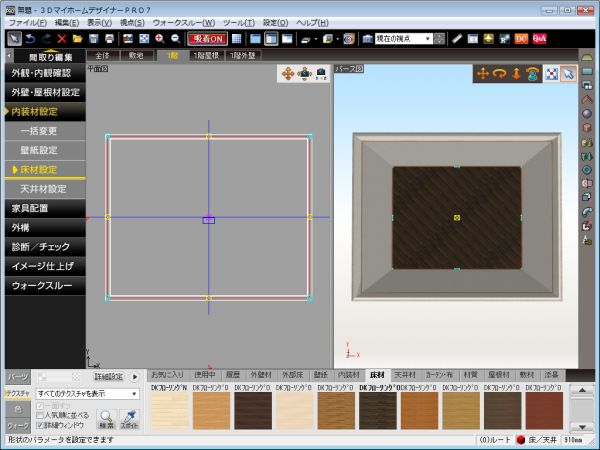The width and height of the screenshot is (600, 450).
Task: Open the ツール(T) menu
Action: (237, 22)
